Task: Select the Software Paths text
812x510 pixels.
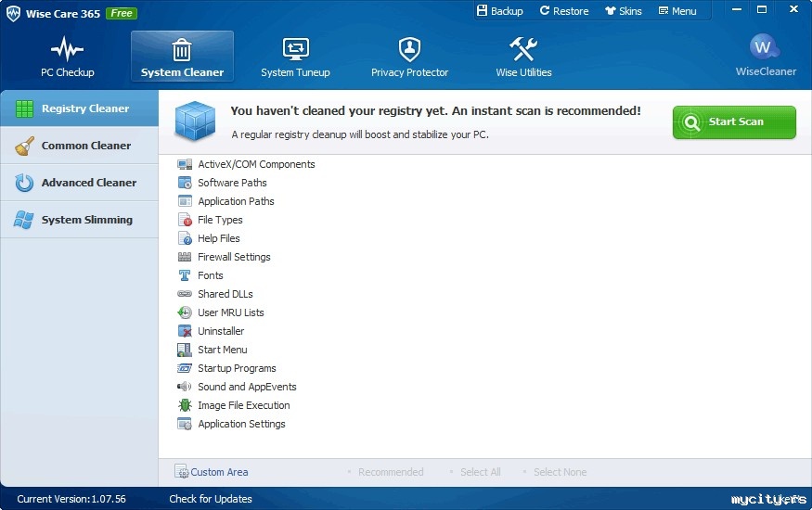Action: point(232,183)
